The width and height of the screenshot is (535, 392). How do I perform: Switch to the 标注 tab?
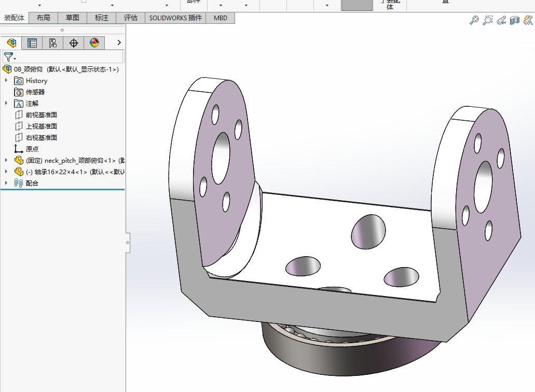tap(101, 18)
